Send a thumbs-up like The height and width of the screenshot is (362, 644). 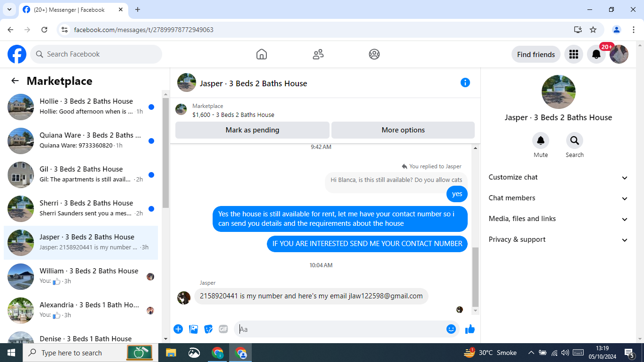click(470, 329)
